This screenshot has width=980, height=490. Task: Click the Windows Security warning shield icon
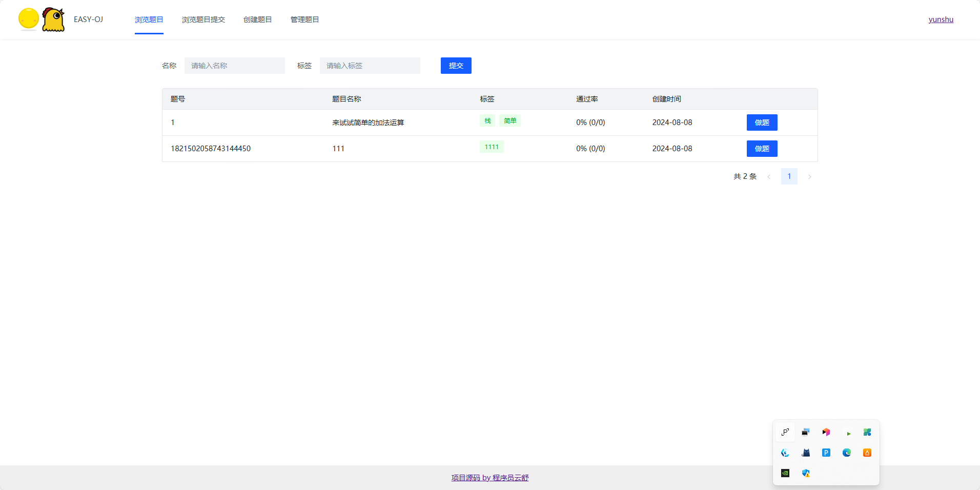pos(806,473)
